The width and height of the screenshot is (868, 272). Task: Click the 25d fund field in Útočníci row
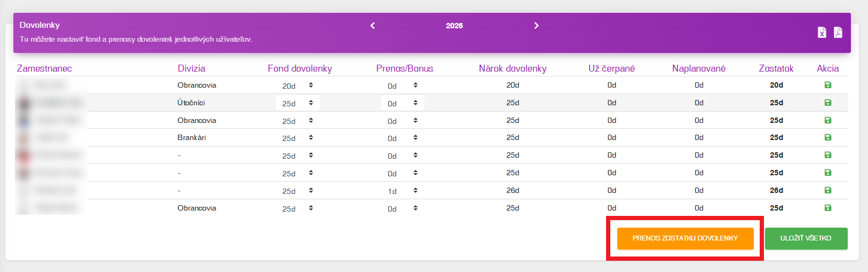[x=297, y=103]
